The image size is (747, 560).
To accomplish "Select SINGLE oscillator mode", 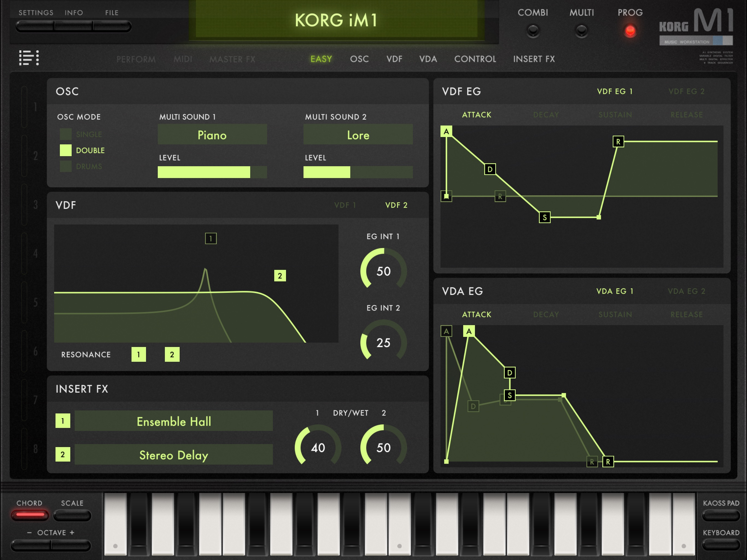I will coord(66,134).
